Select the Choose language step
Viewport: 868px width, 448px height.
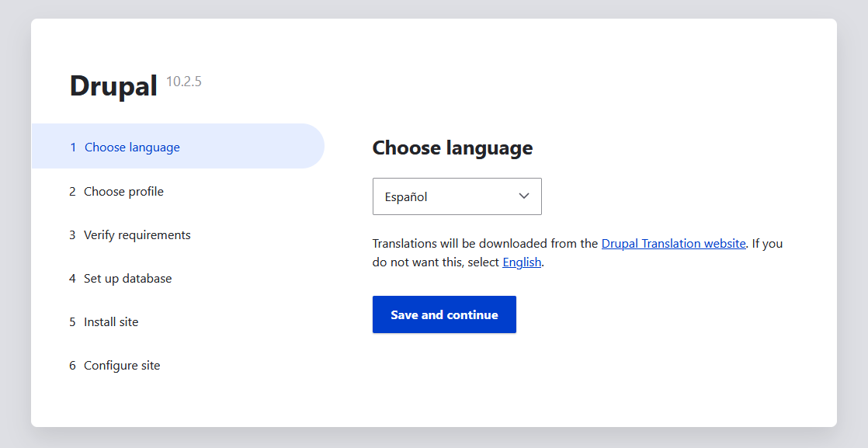132,147
